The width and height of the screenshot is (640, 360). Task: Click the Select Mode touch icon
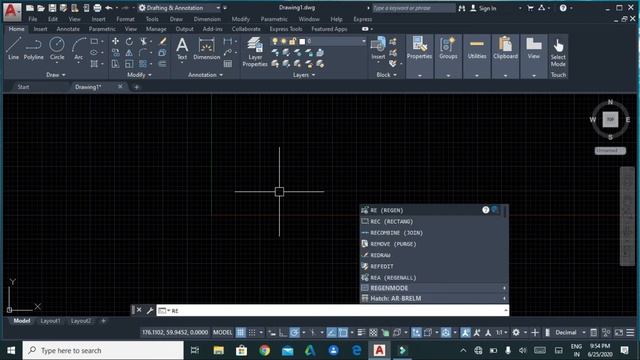pyautogui.click(x=558, y=53)
